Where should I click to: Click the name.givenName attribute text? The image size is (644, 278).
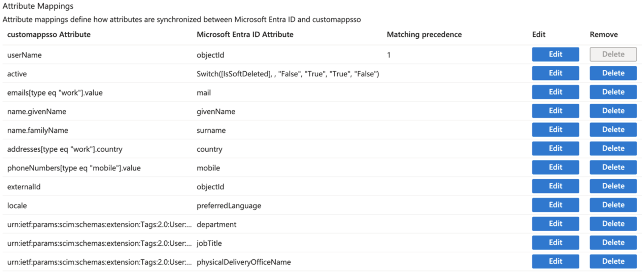click(37, 111)
